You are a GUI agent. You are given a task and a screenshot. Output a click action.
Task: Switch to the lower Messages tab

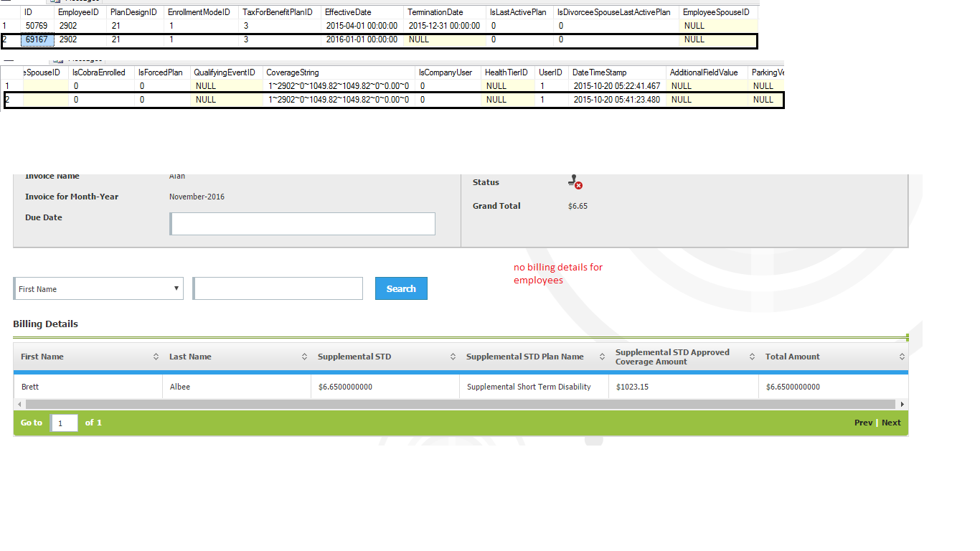point(83,61)
